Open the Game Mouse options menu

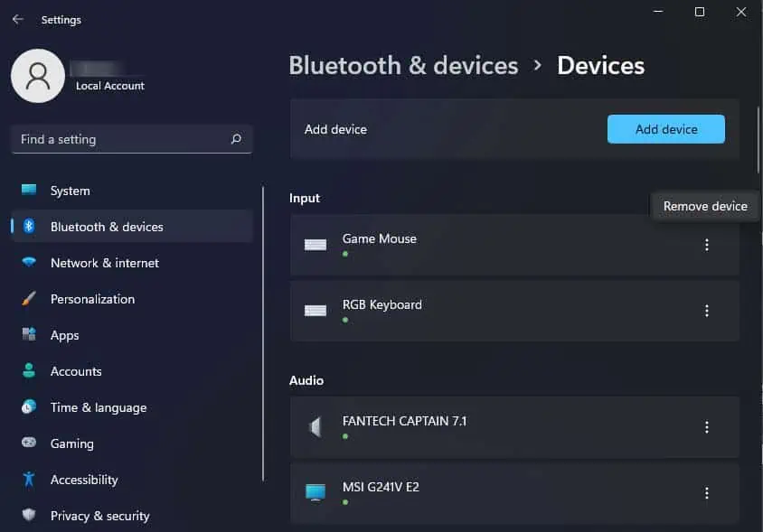(x=707, y=245)
